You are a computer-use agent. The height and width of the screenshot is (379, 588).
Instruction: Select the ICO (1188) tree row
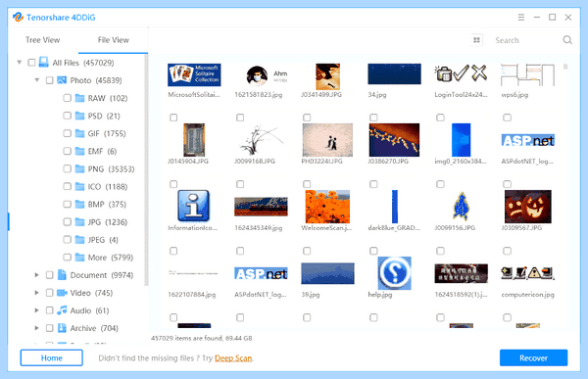(x=96, y=187)
